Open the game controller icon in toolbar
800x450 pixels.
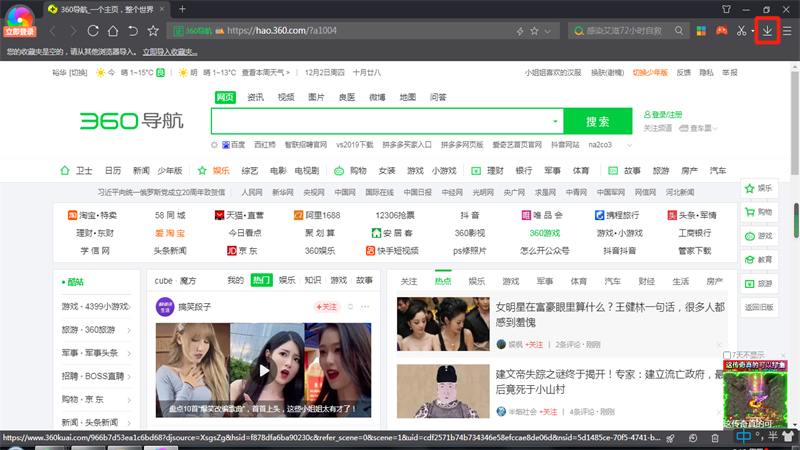coord(721,31)
